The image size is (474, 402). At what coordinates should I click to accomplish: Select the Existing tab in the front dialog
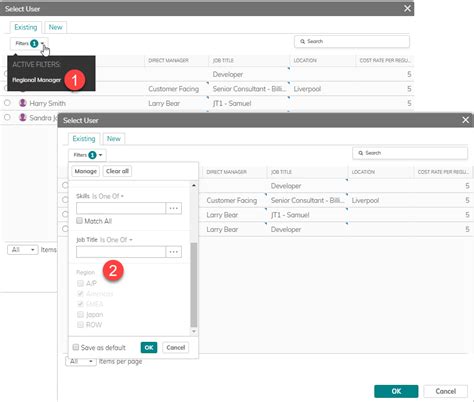pyautogui.click(x=84, y=139)
